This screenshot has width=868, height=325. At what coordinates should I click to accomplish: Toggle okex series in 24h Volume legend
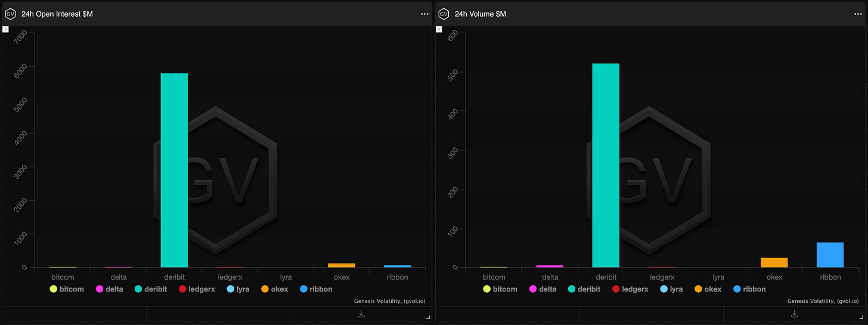[x=707, y=289]
